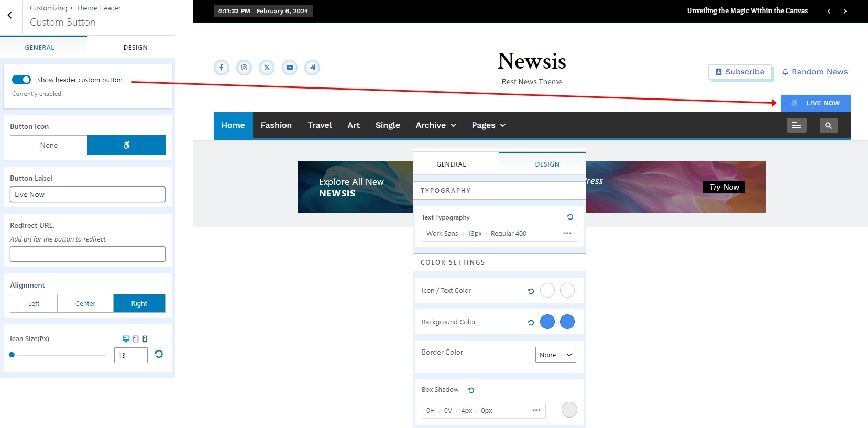
Task: Toggle Show header custom button switch
Action: pos(21,80)
